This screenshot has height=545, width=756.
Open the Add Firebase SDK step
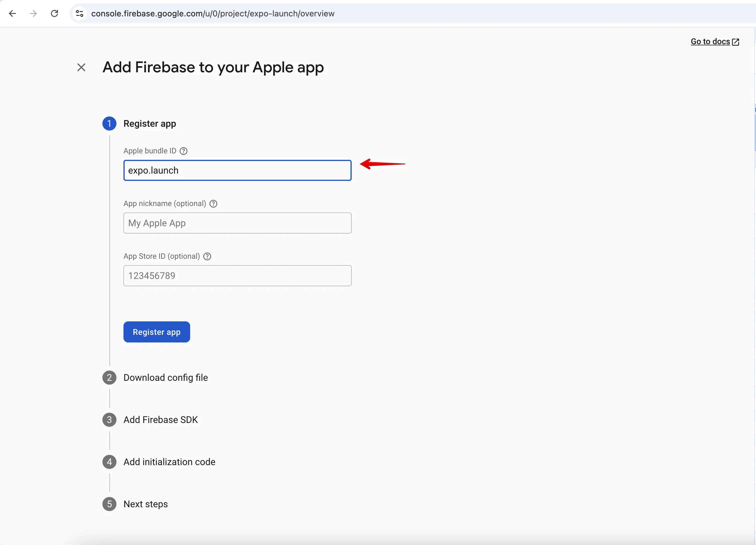tap(161, 420)
